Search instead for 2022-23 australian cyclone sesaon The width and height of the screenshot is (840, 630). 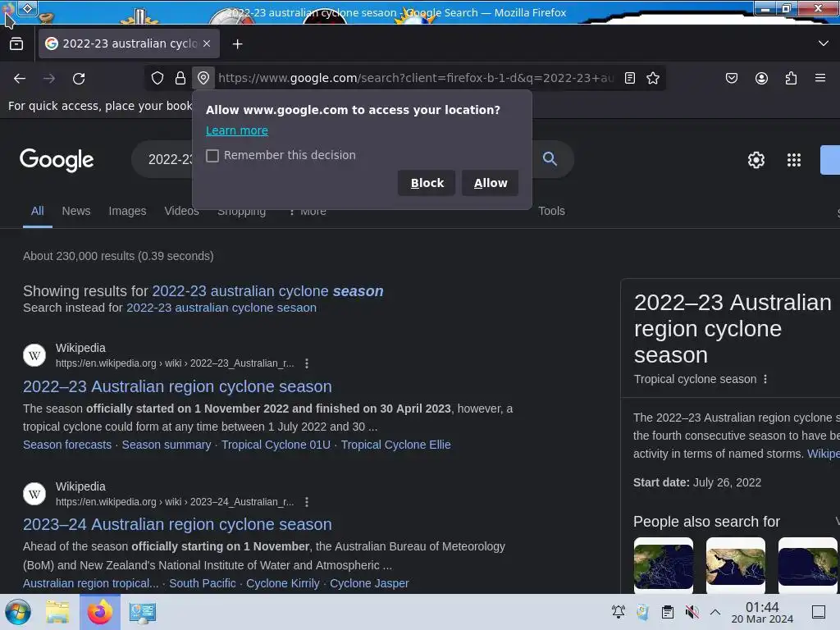coord(221,308)
